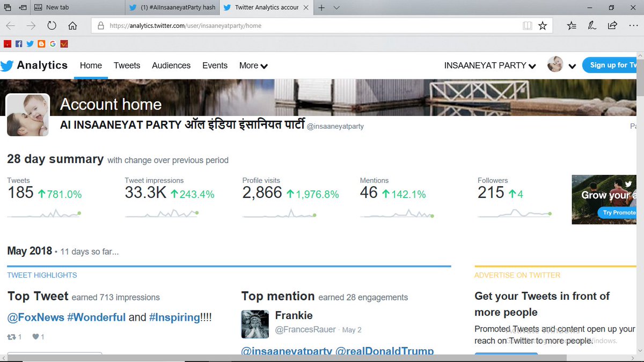
Task: Open the Tweets analytics tab
Action: pos(127,65)
